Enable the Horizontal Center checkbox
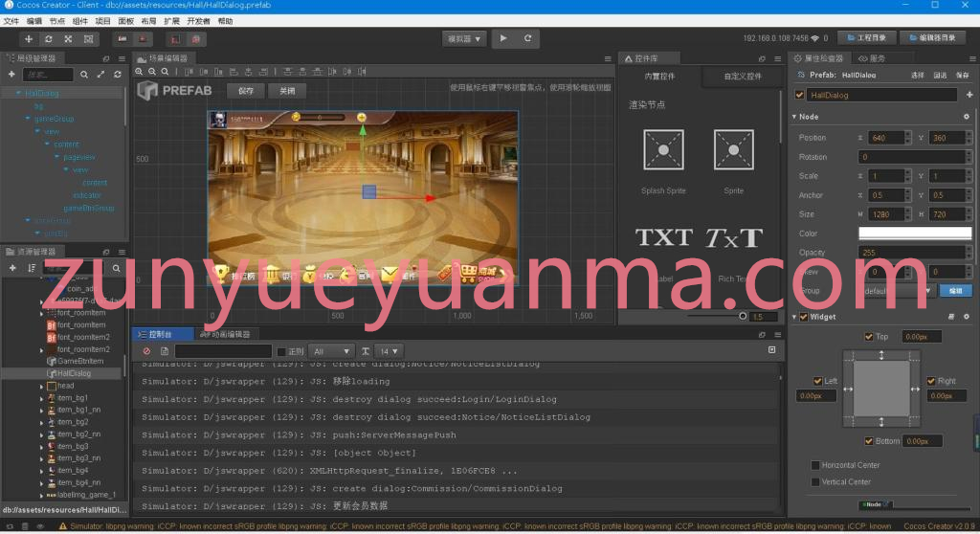 tap(815, 465)
